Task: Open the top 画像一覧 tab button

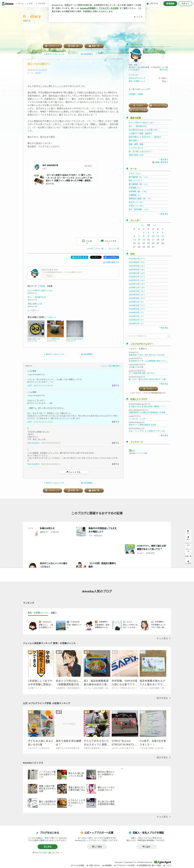Action: tap(94, 46)
